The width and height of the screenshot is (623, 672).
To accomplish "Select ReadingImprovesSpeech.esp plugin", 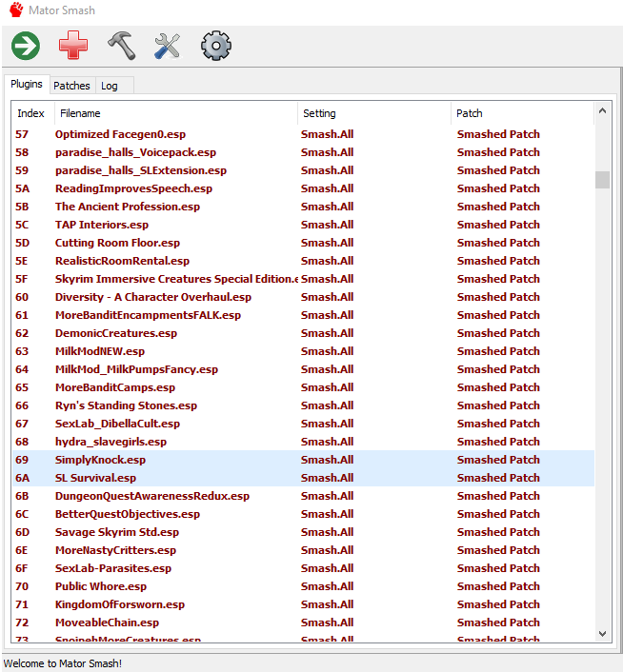I will coord(303,188).
